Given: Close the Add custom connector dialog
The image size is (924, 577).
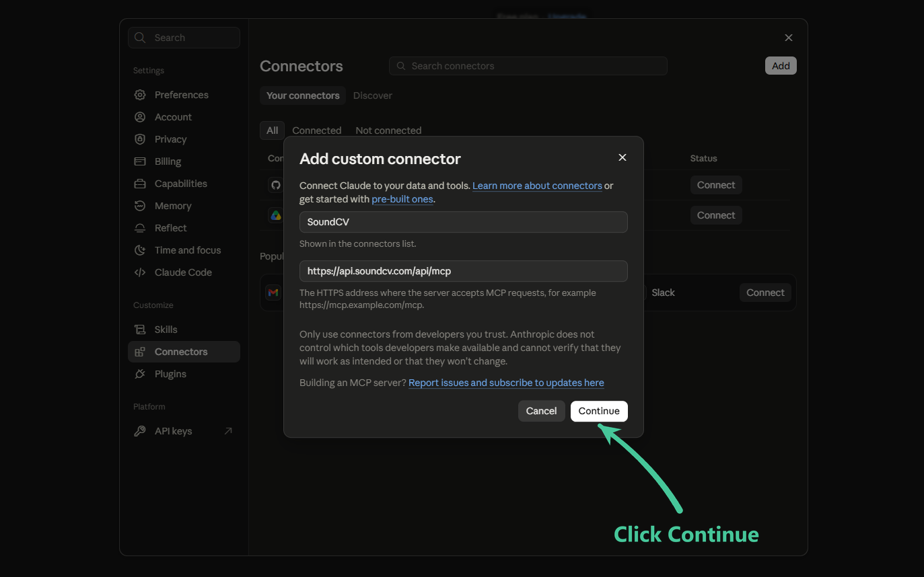Looking at the screenshot, I should [622, 157].
